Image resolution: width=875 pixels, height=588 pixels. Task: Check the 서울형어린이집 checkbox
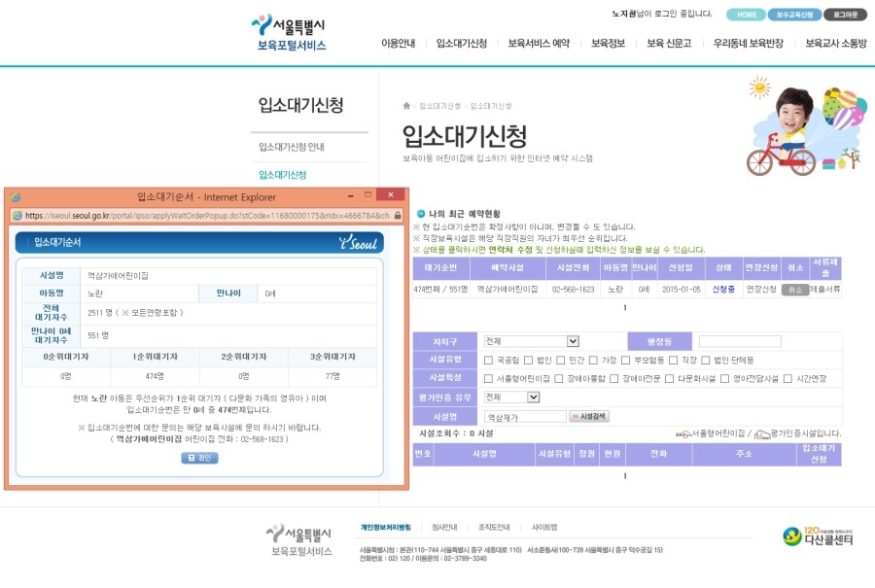488,378
